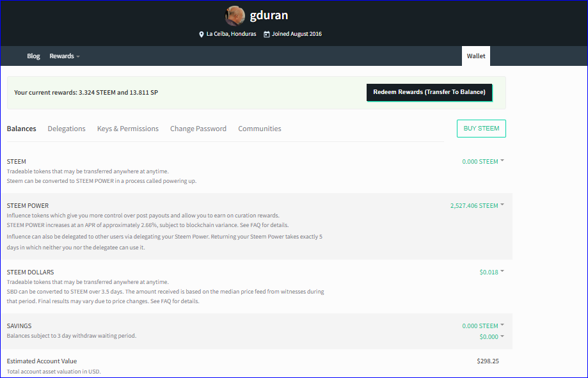
Task: Click the STEEM DOLLARS heading
Action: click(x=30, y=272)
